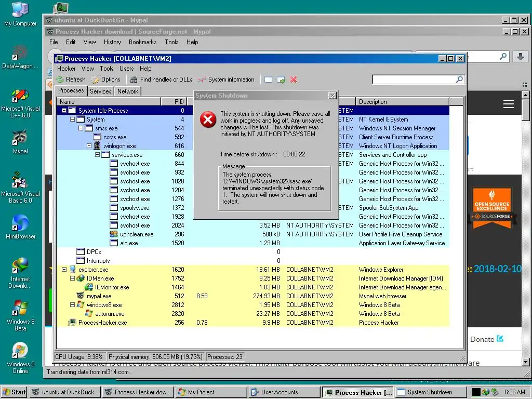This screenshot has width=532, height=399.
Task: Select the Interrupts row
Action: coord(253,261)
